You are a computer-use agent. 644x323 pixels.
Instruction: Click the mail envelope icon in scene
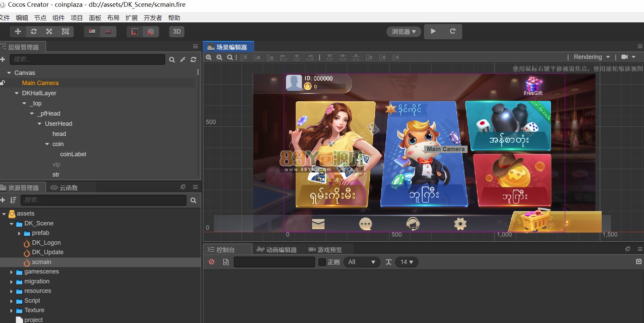coord(318,224)
